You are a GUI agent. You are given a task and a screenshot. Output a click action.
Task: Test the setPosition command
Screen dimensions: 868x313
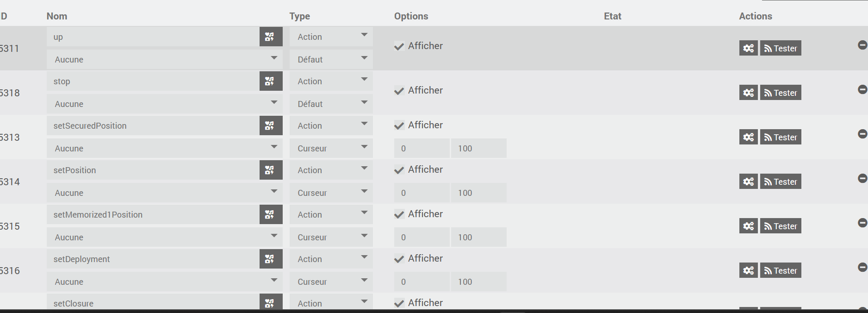click(781, 182)
